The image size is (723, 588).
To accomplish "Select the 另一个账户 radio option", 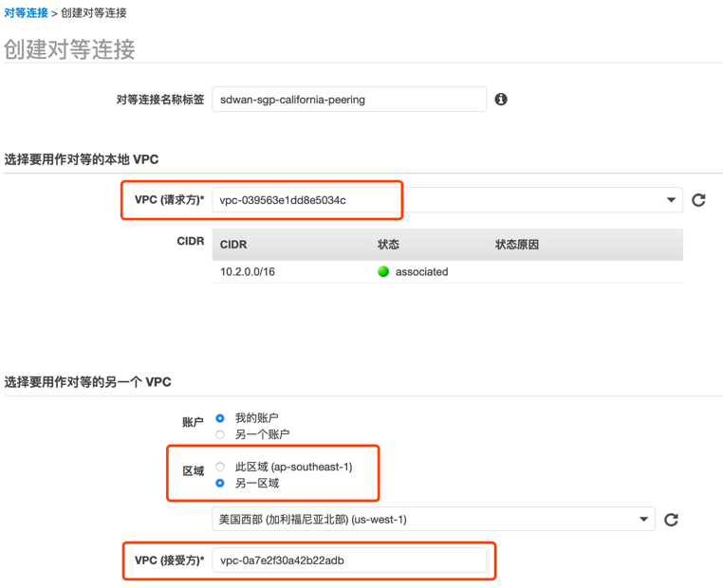I will coord(220,434).
